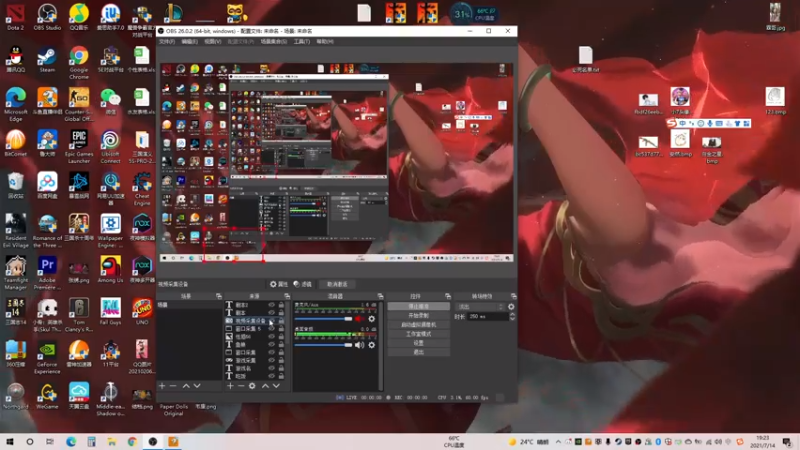The image size is (800, 450).
Task: Click the 退出 exit button in 控件 panel
Action: click(418, 353)
